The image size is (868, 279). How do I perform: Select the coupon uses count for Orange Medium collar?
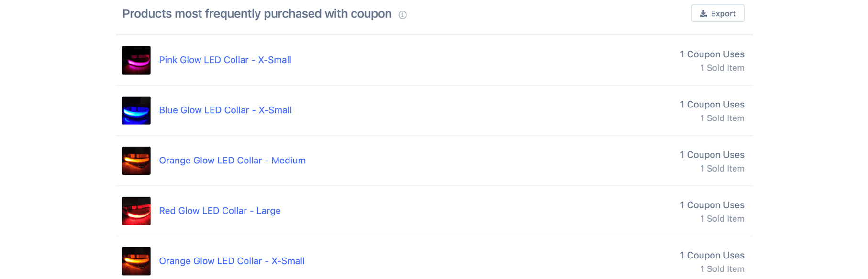click(x=712, y=155)
